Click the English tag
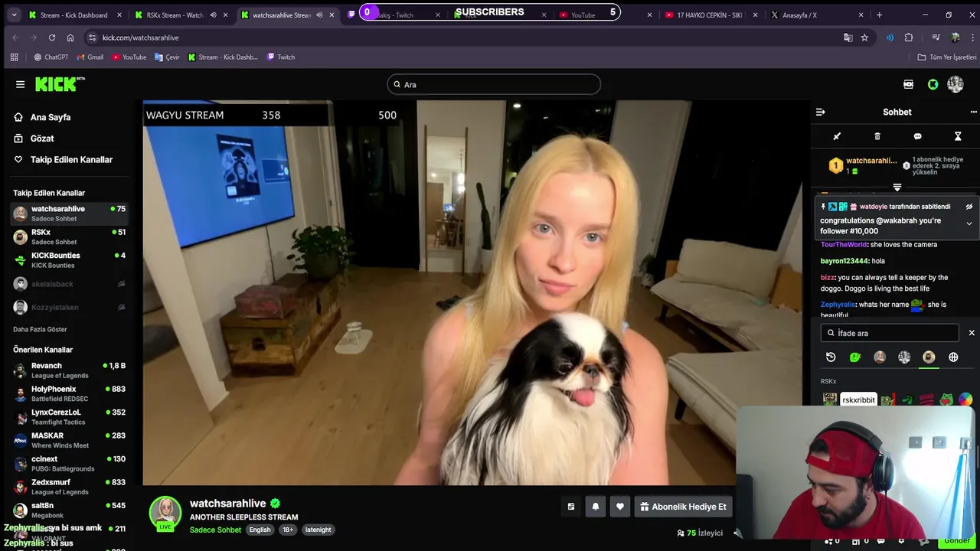980x551 pixels. (260, 530)
